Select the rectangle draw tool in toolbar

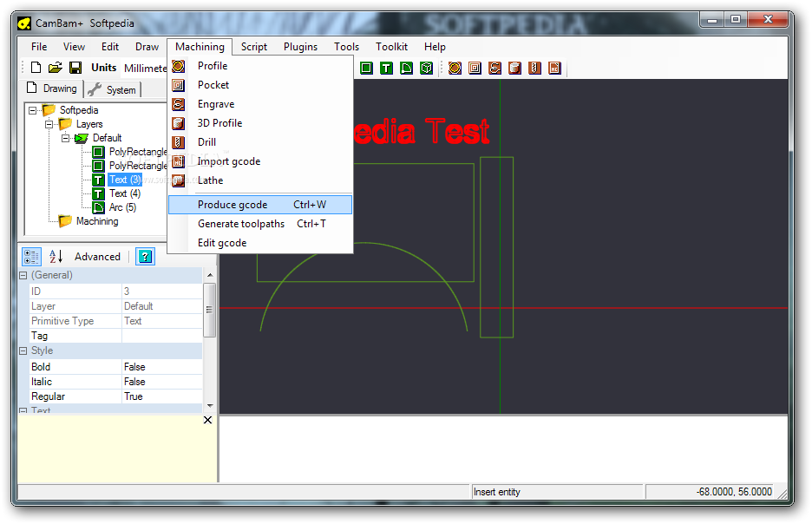366,68
